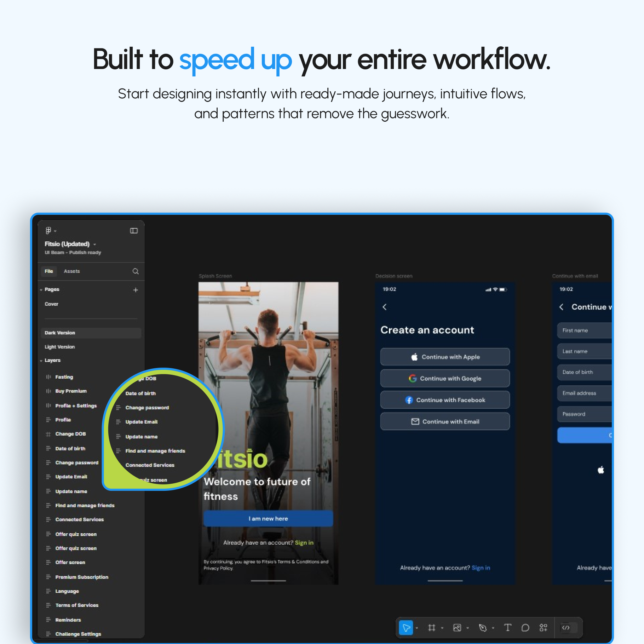The height and width of the screenshot is (644, 644).
Task: Toggle the sidebar panel collapse icon
Action: 134,231
